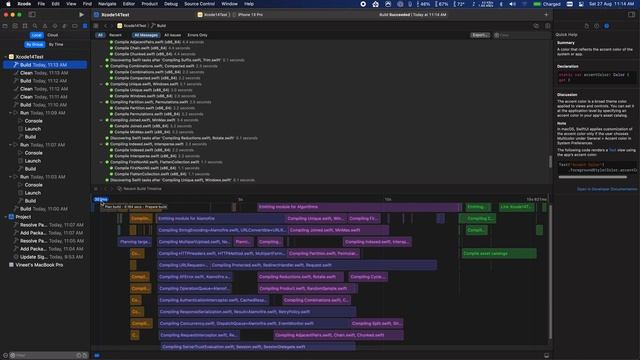This screenshot has width=640, height=360.
Task: Click the blue icon in bottom bar
Action: [97, 356]
